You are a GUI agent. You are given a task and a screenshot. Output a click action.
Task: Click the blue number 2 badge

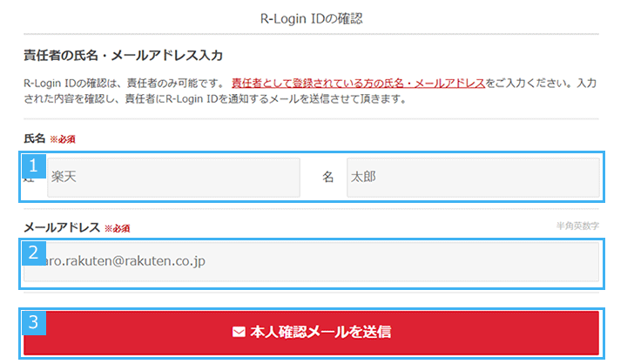click(x=33, y=253)
